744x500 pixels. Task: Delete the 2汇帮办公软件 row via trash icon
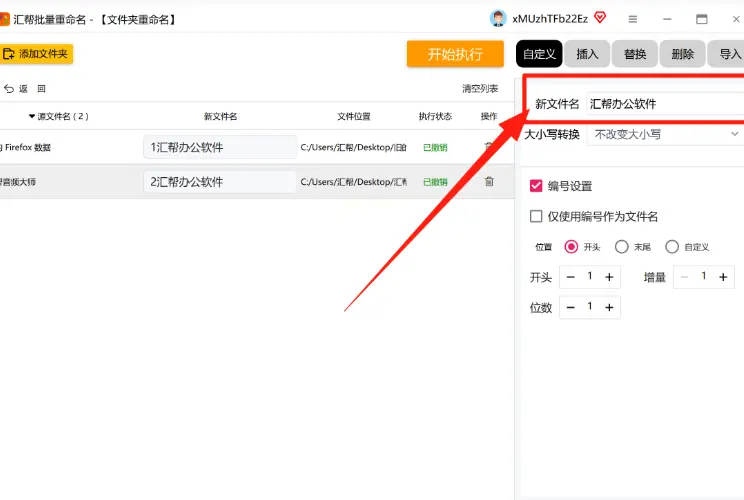[489, 181]
